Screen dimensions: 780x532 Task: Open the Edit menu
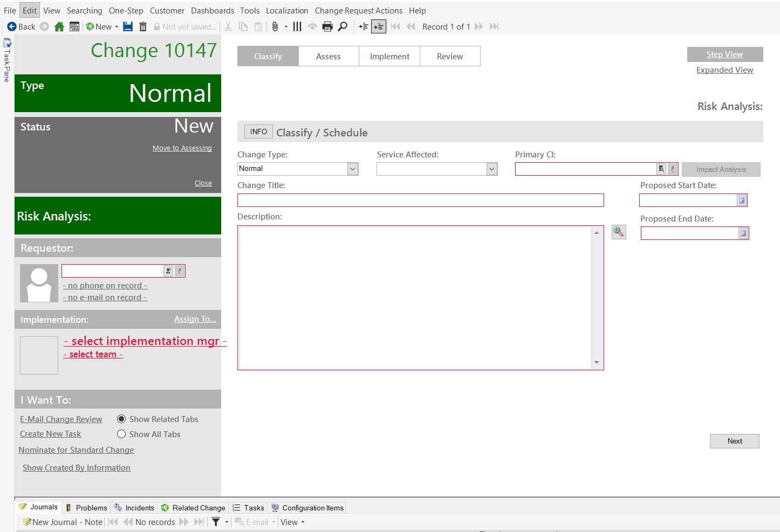pyautogui.click(x=30, y=10)
